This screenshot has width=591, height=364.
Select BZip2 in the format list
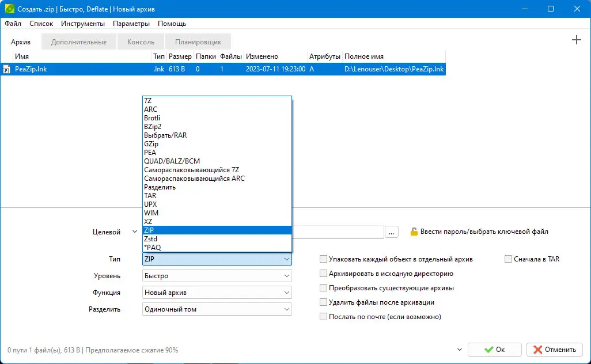(217, 127)
